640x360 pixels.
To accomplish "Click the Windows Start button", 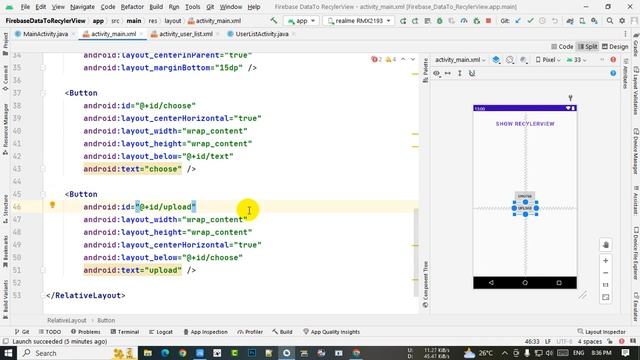I will coord(8,353).
